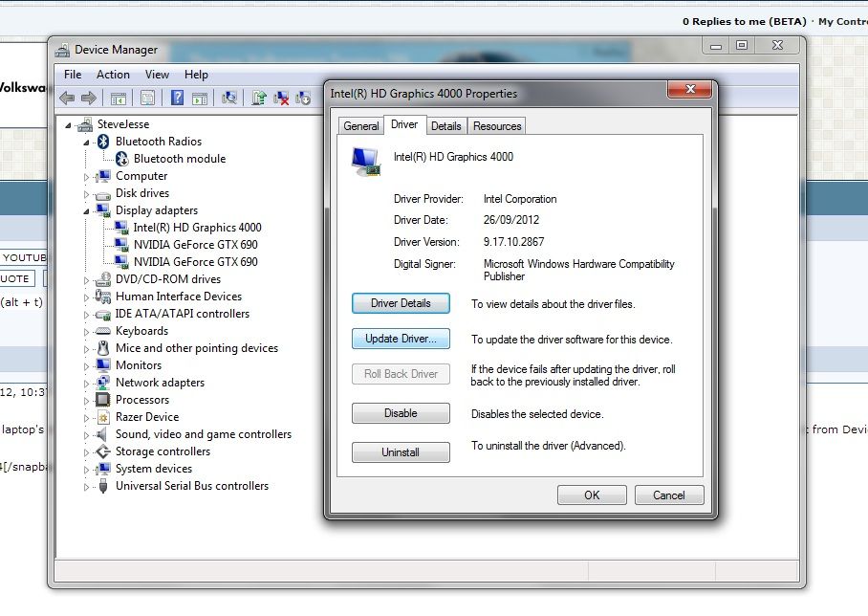Click the Uninstall device toolbar icon
The height and width of the screenshot is (616, 868).
281,98
